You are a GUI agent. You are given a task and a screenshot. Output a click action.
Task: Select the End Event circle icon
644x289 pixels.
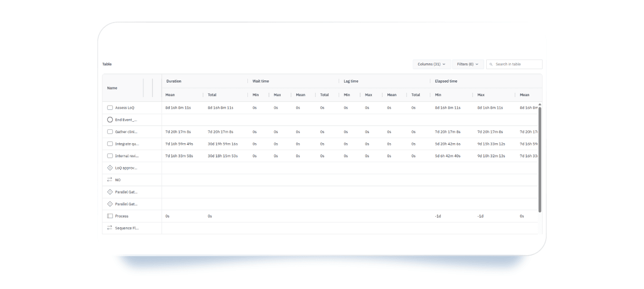pyautogui.click(x=110, y=120)
